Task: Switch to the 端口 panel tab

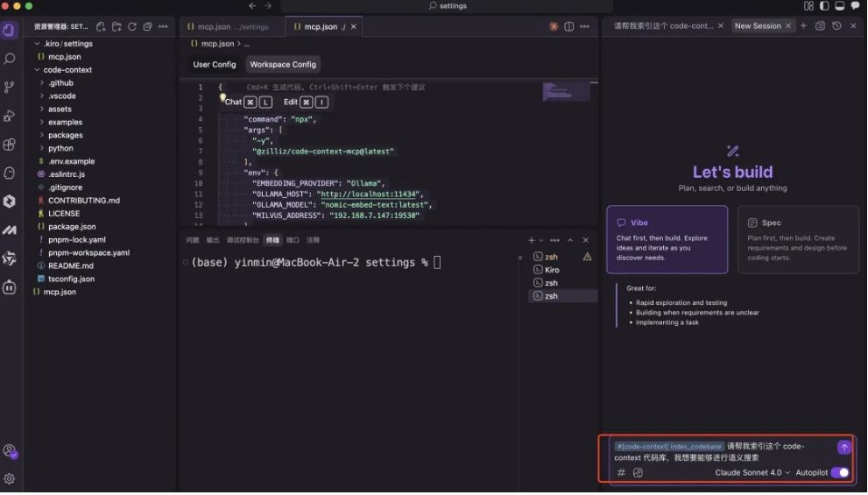Action: coord(293,240)
